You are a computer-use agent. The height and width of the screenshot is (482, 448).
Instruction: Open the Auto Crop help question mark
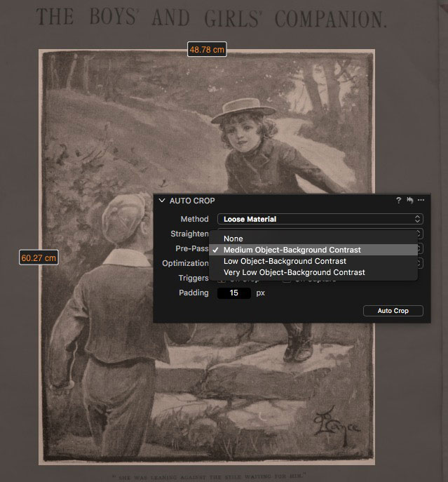point(398,201)
